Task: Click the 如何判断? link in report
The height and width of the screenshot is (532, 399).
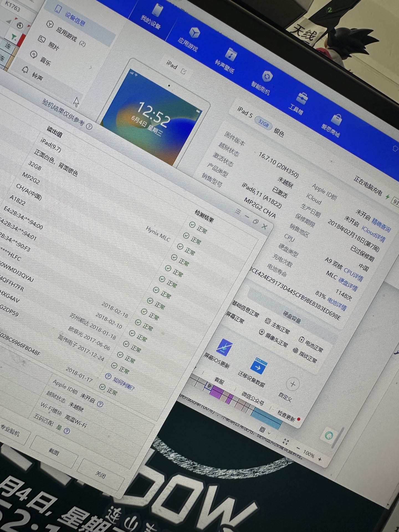Action: point(124,383)
